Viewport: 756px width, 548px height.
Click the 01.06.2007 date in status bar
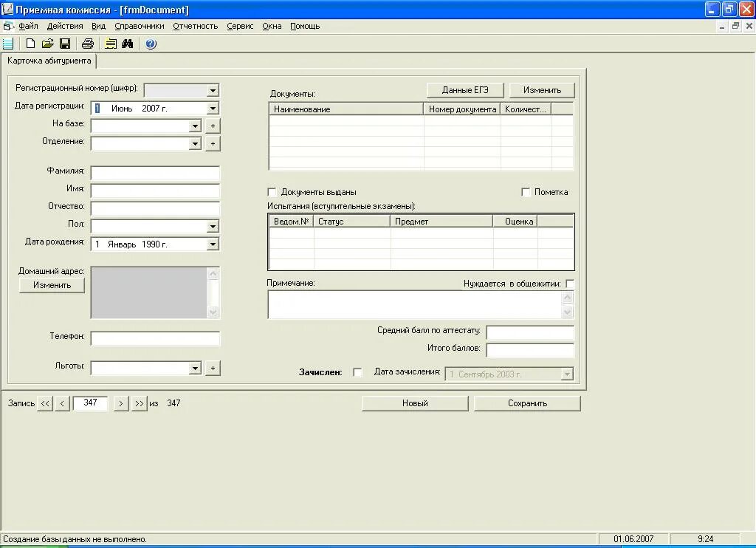click(x=633, y=539)
